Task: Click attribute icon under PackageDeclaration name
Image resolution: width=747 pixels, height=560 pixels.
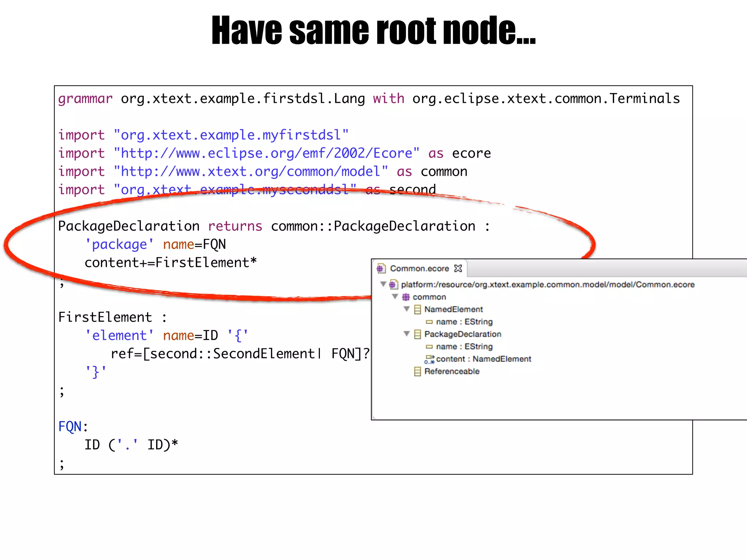Action: coord(429,347)
